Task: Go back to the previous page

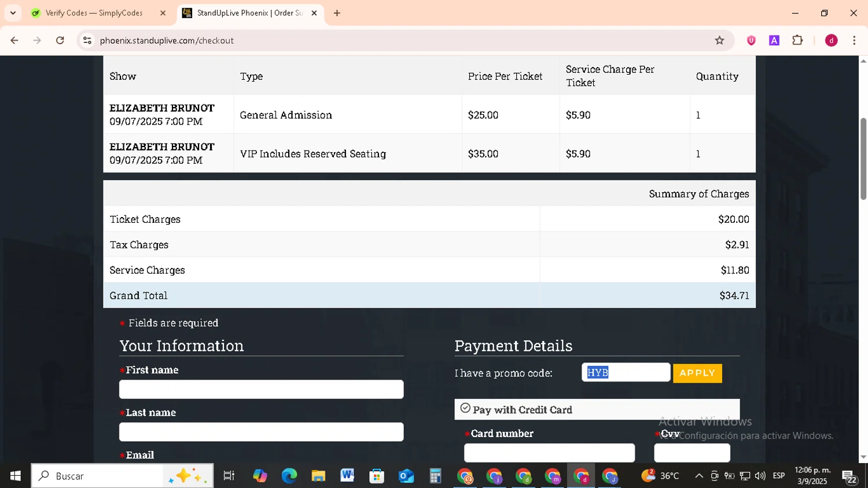Action: point(14,41)
